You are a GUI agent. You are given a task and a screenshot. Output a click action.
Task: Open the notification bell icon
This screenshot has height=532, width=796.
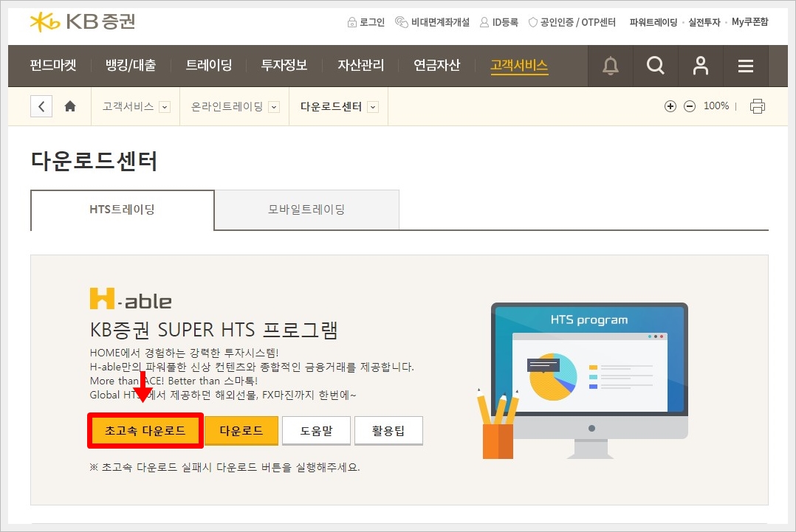[610, 66]
